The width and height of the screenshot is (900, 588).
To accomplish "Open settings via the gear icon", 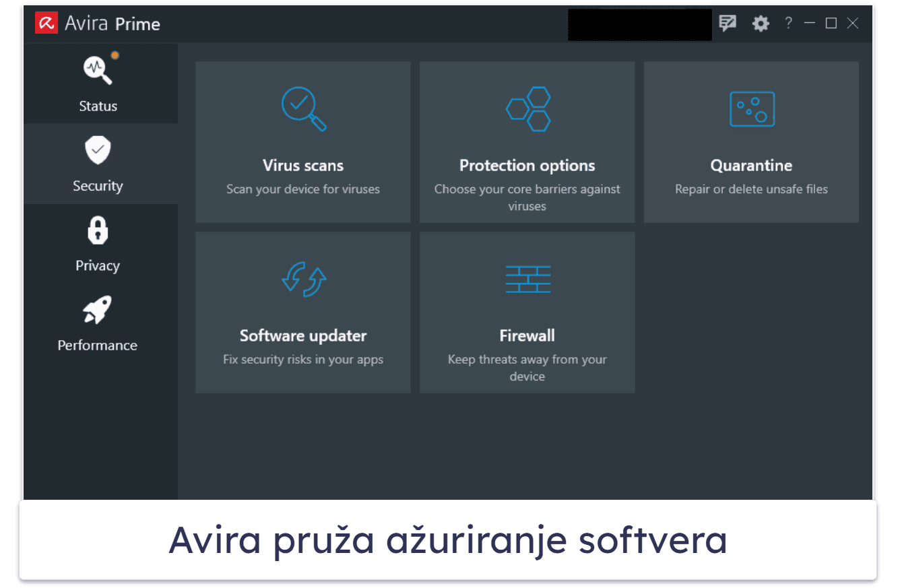I will (761, 24).
